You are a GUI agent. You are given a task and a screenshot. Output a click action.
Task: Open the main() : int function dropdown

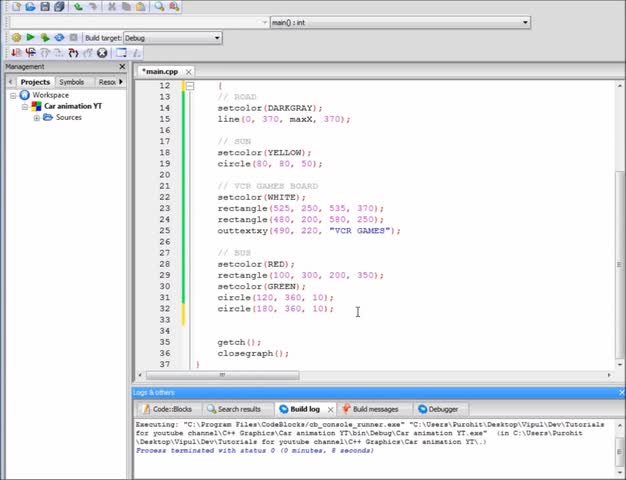coord(525,22)
